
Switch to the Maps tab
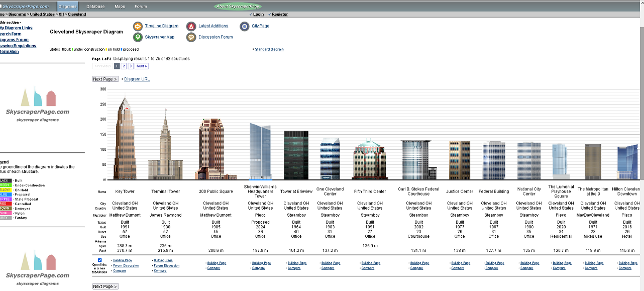120,7
